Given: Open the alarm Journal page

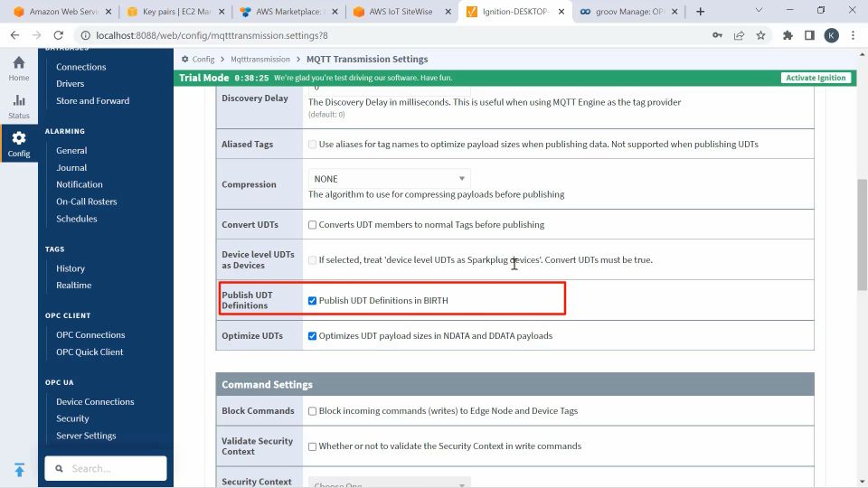Looking at the screenshot, I should click(71, 168).
